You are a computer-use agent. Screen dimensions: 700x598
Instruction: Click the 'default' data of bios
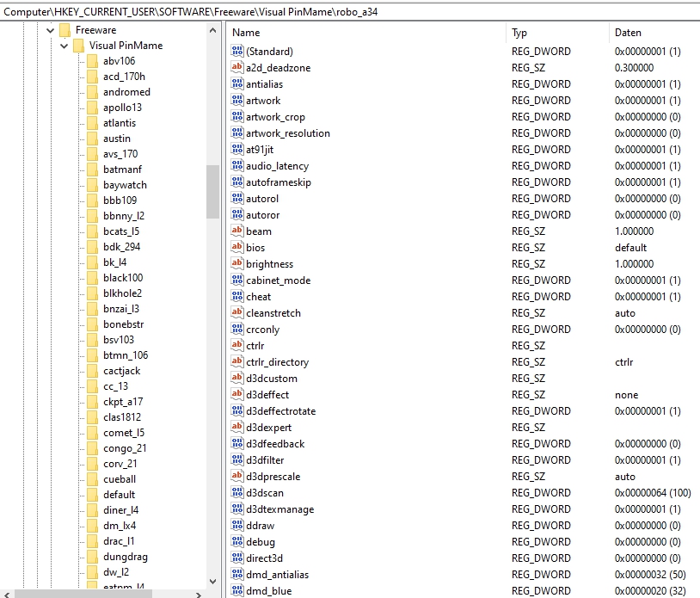pyautogui.click(x=630, y=248)
